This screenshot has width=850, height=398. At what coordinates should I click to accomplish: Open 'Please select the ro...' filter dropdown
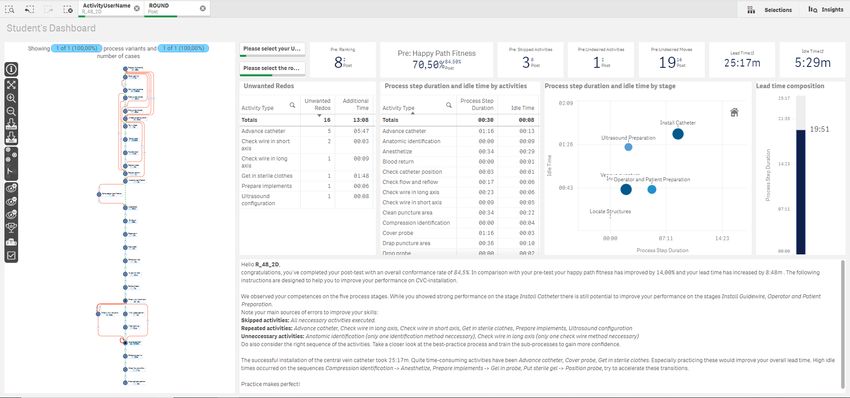(x=273, y=69)
